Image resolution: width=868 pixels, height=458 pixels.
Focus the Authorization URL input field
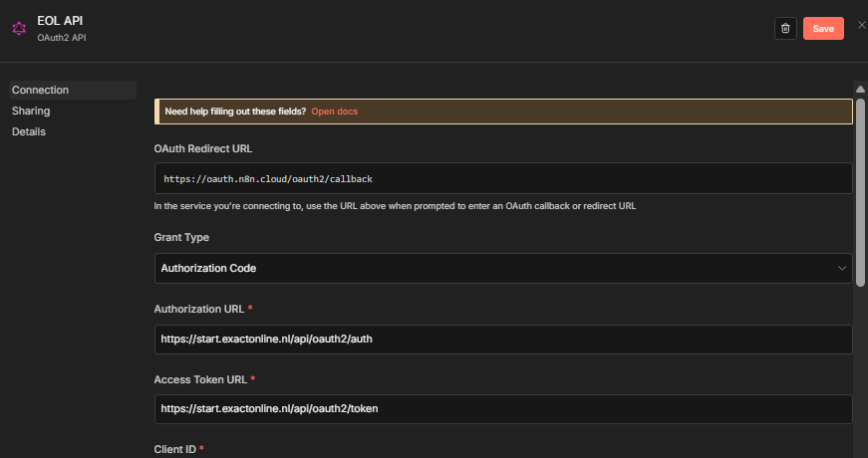coord(503,340)
